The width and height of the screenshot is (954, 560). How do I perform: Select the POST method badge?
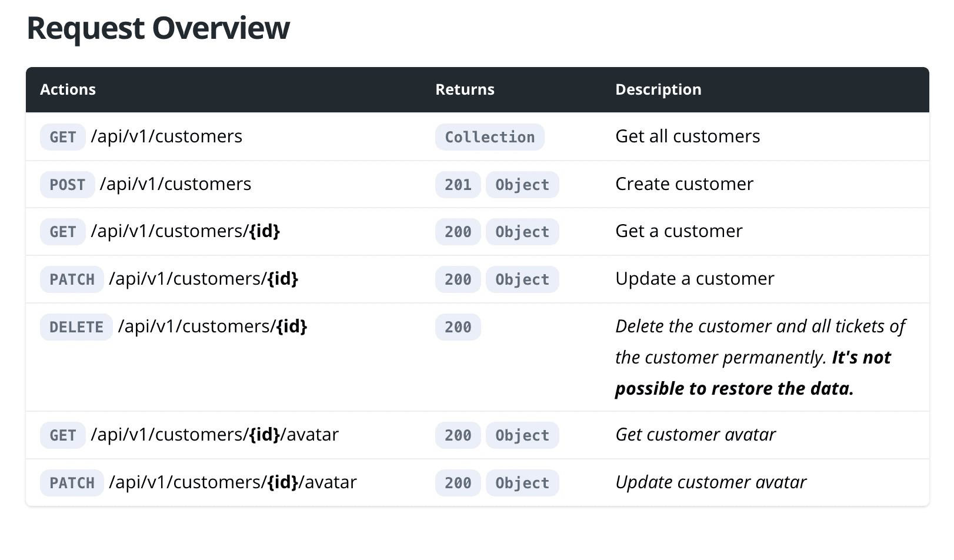(67, 184)
